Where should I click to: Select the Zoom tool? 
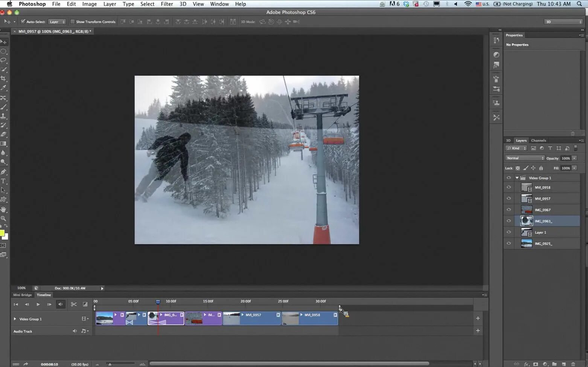[3, 219]
